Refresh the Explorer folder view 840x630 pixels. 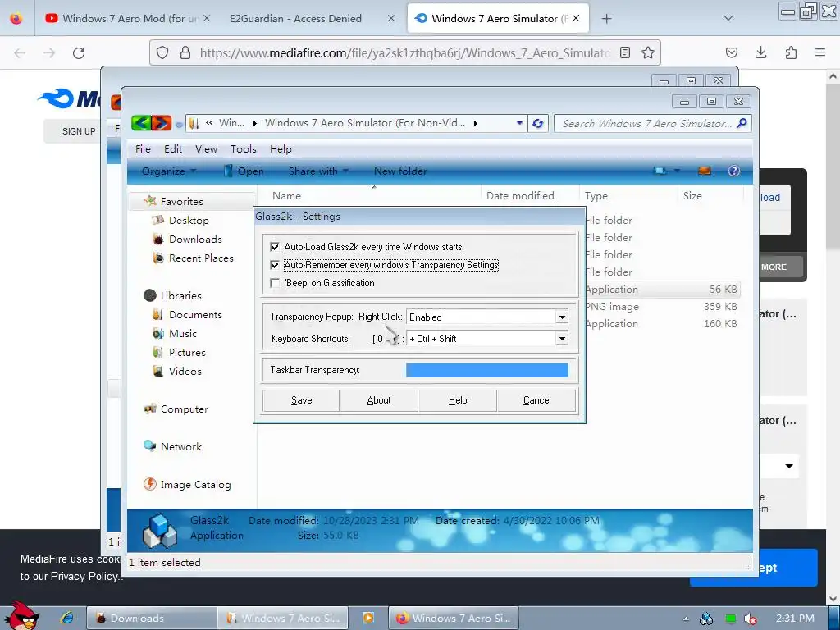[537, 123]
